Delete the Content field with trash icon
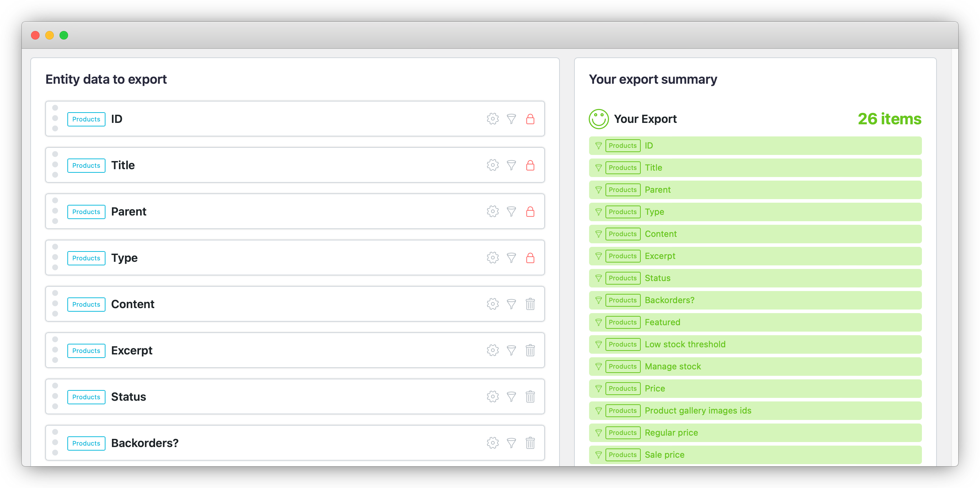Screen dimensions: 980x488 click(530, 304)
